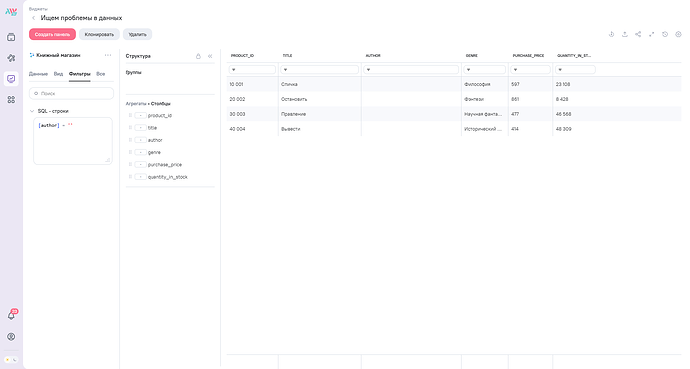Screen dimensions: 690x369
Task: Collapse the Структура panel with double chevron
Action: 210,56
